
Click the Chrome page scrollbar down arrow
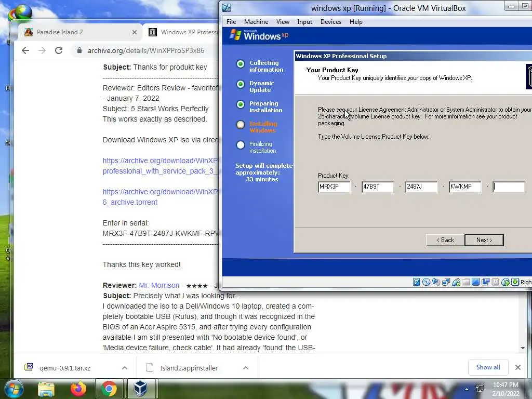523,348
